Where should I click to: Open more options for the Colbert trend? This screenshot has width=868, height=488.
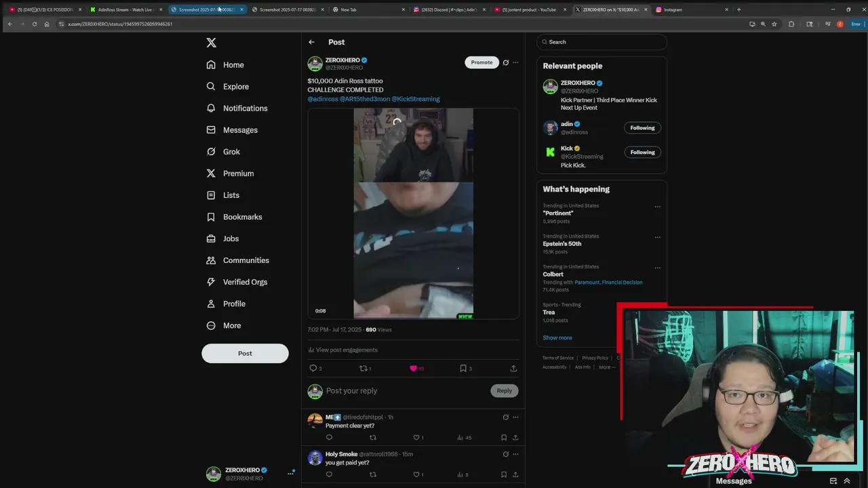pyautogui.click(x=657, y=268)
